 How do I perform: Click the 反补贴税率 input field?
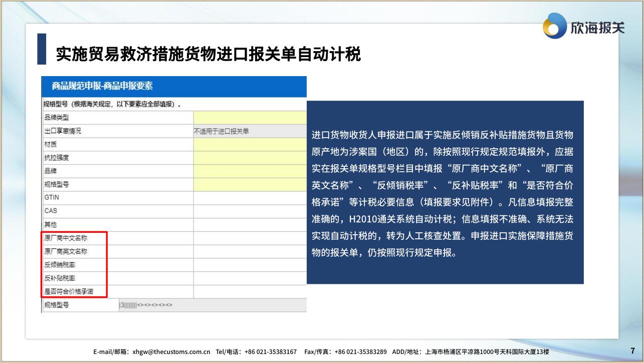tap(250, 278)
